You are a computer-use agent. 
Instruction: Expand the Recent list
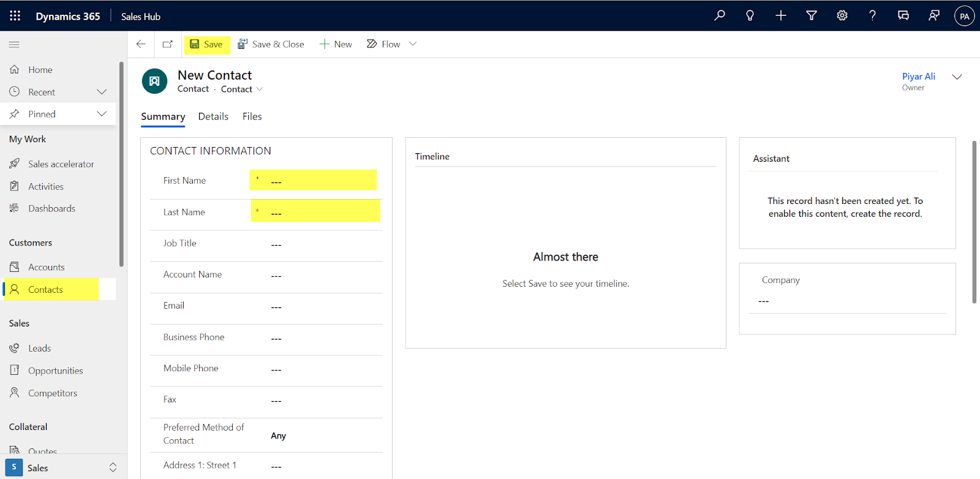point(102,92)
